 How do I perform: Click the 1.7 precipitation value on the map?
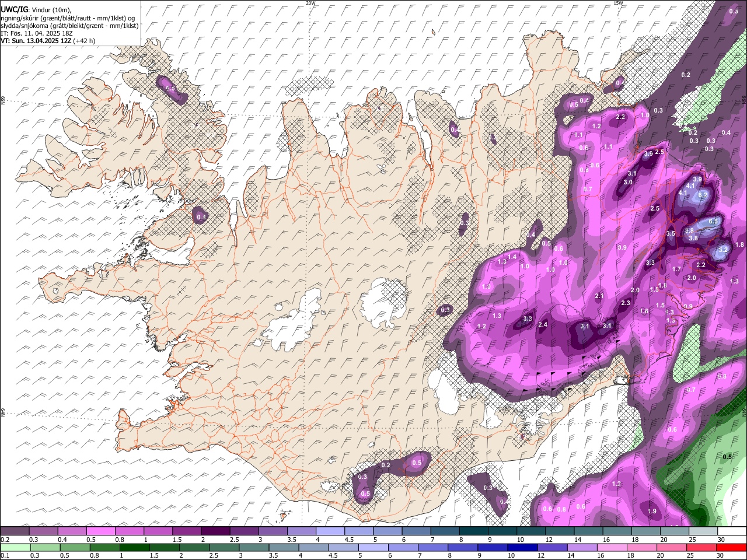click(x=677, y=269)
